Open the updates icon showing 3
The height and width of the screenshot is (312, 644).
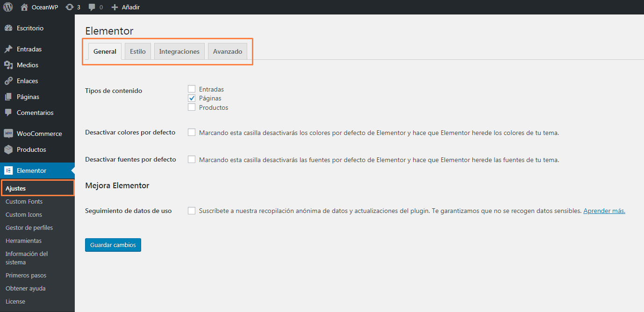coord(70,7)
